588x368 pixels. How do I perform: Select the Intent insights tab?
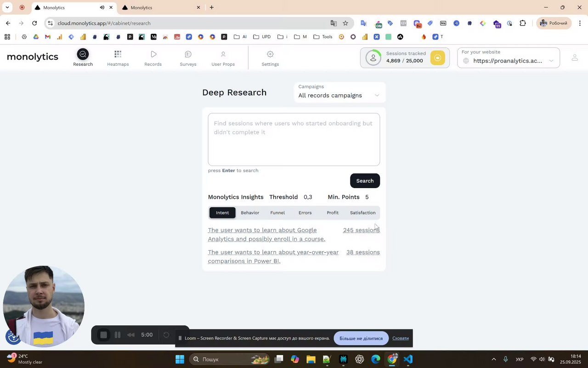(x=222, y=213)
